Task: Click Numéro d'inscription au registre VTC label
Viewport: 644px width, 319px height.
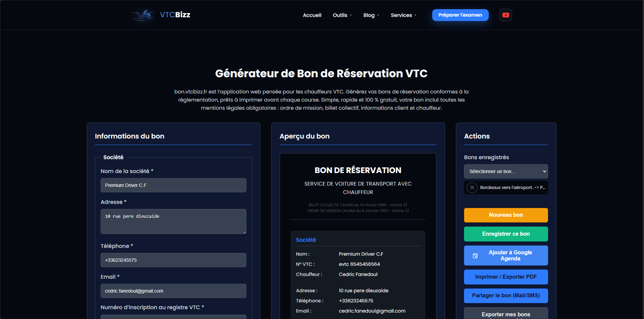Action: click(x=152, y=307)
